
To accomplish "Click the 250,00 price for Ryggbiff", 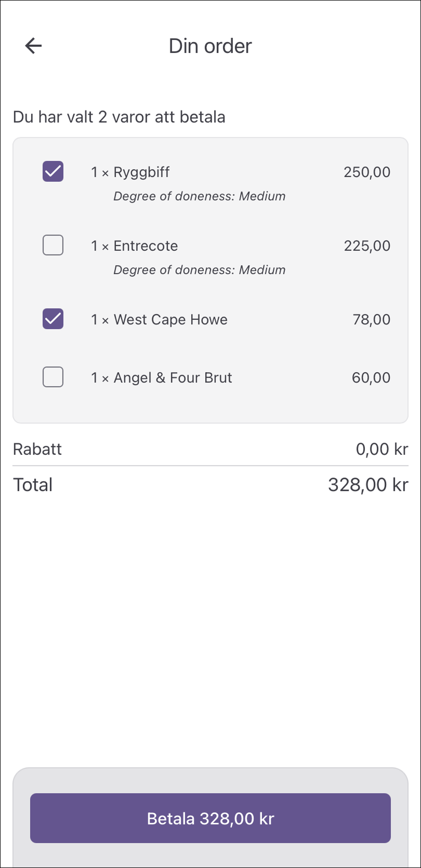I will pos(367,172).
